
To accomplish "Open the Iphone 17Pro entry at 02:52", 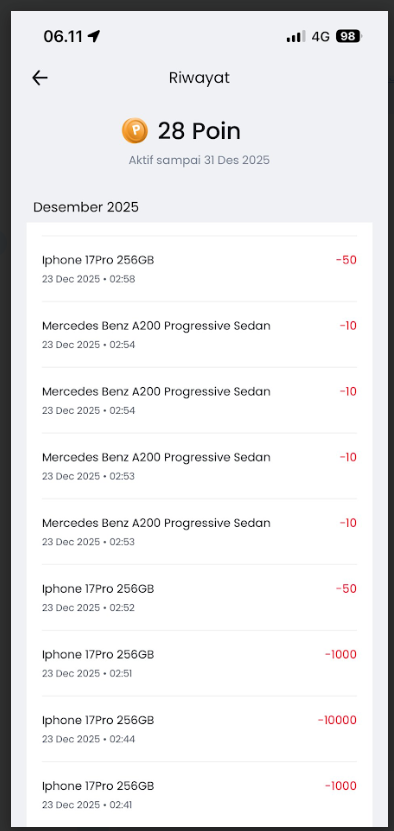I will pyautogui.click(x=199, y=597).
